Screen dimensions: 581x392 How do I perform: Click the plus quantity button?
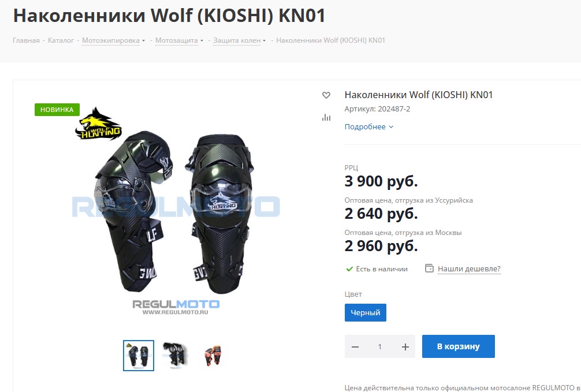tap(405, 347)
